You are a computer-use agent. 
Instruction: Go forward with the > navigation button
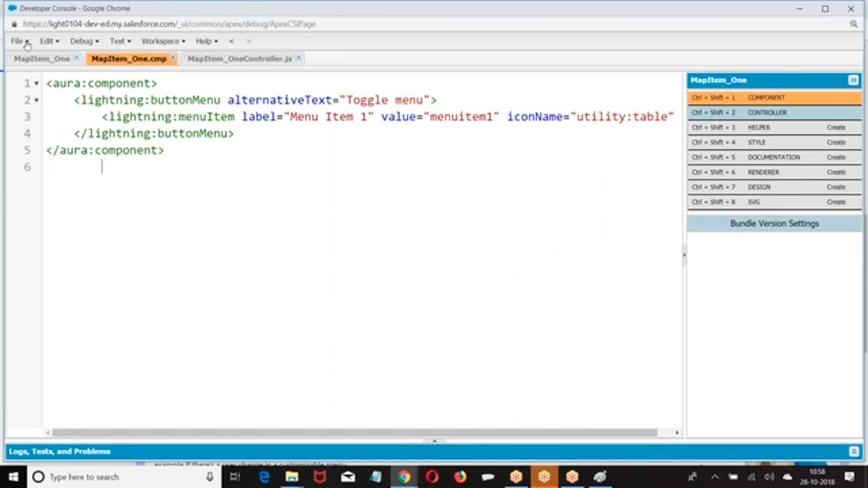pyautogui.click(x=248, y=41)
